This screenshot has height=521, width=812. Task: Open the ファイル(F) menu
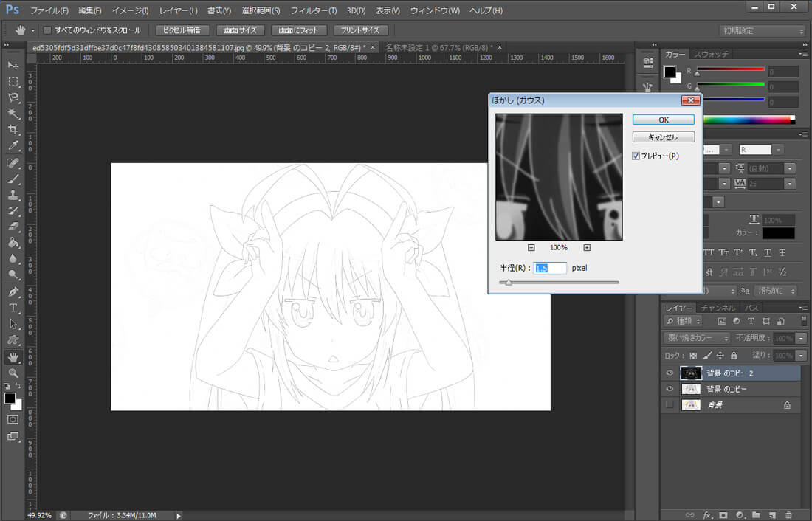click(x=49, y=10)
